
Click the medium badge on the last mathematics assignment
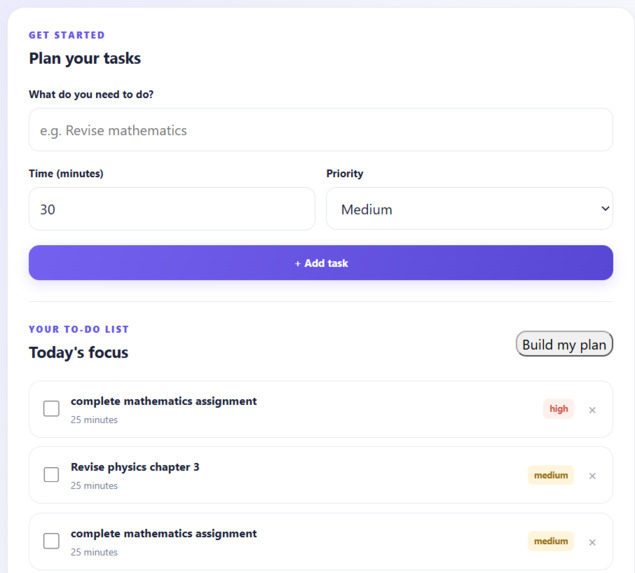tap(551, 541)
